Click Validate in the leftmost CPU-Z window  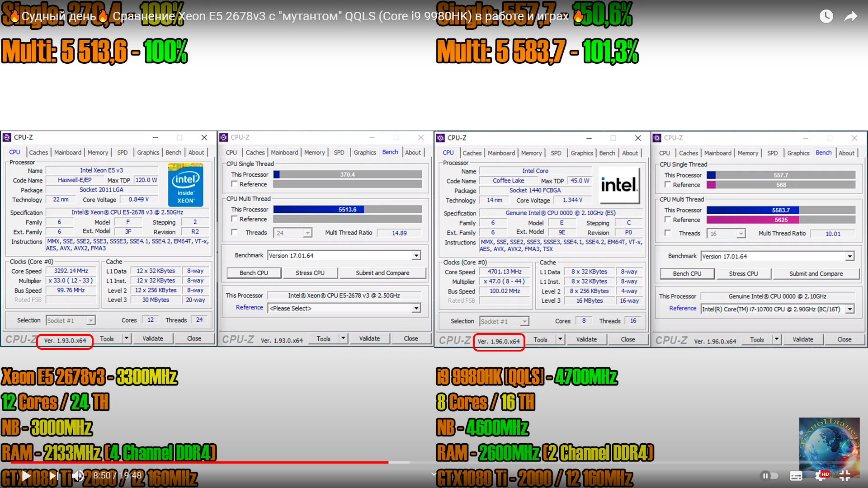click(152, 338)
